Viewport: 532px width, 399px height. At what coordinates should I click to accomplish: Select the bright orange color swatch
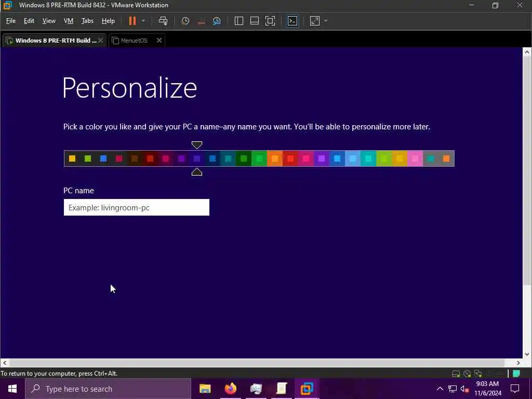[275, 158]
